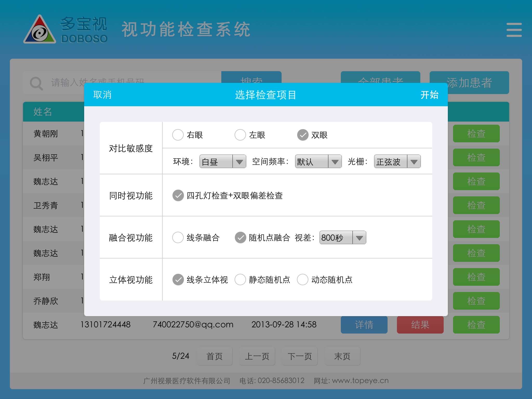Open 结果 for the last 魏志达 row
532x399 pixels.
point(420,325)
